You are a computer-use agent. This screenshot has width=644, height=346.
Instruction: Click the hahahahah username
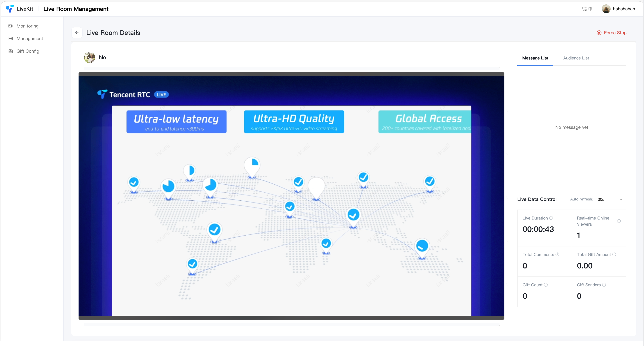[624, 9]
